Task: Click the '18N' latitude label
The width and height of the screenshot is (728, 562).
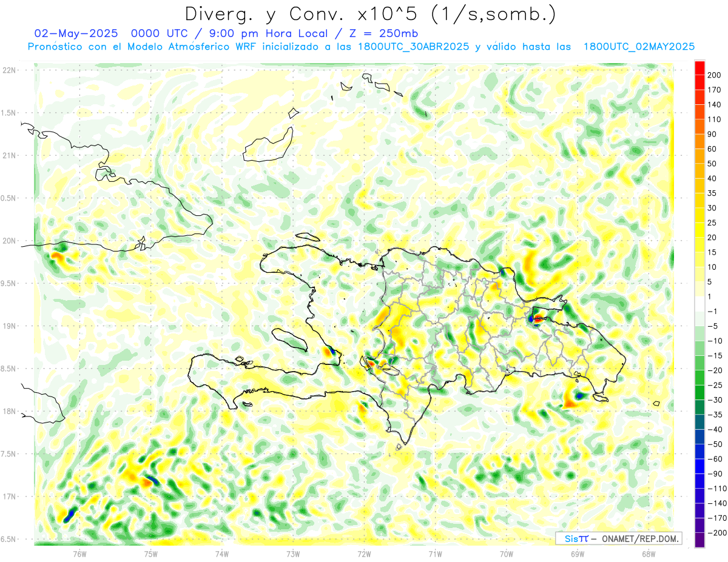Action: (9, 411)
